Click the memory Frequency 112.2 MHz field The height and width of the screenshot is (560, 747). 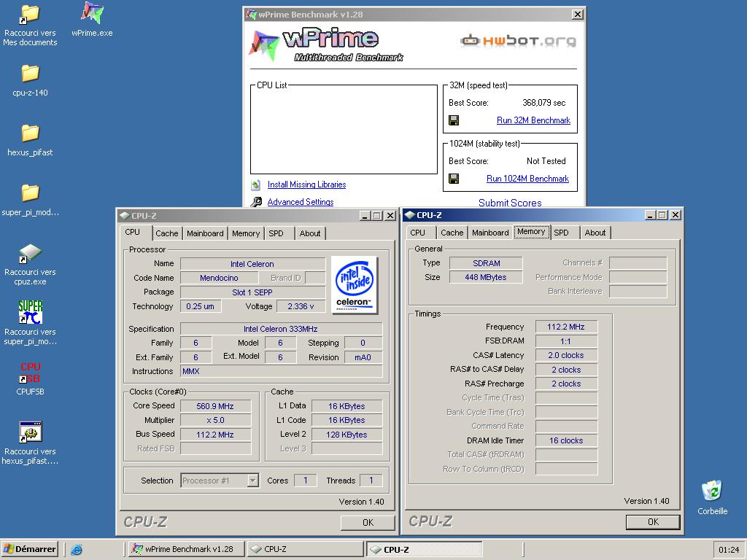pos(566,327)
